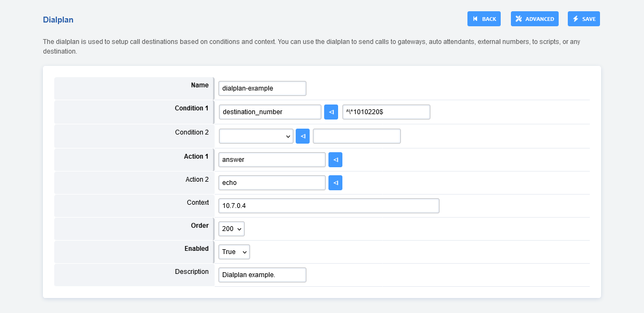Click the blue toggle icon in Condition 2 row
Screen dimensions: 644x313
[303, 136]
